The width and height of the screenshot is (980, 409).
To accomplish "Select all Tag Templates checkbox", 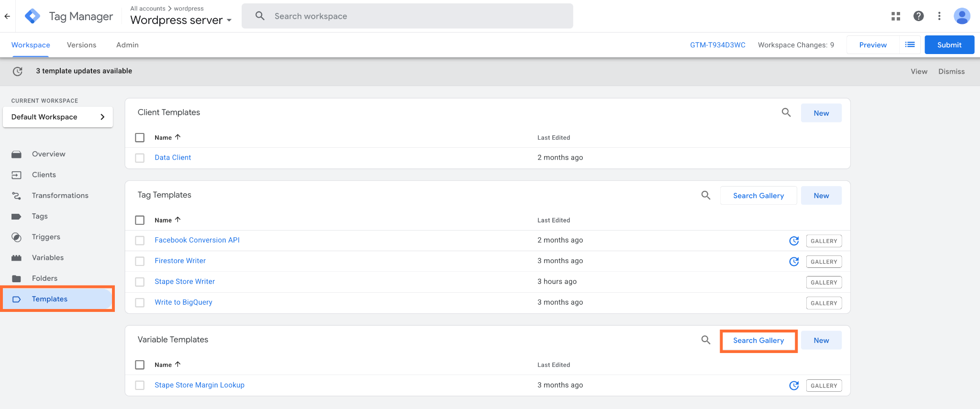I will click(140, 220).
